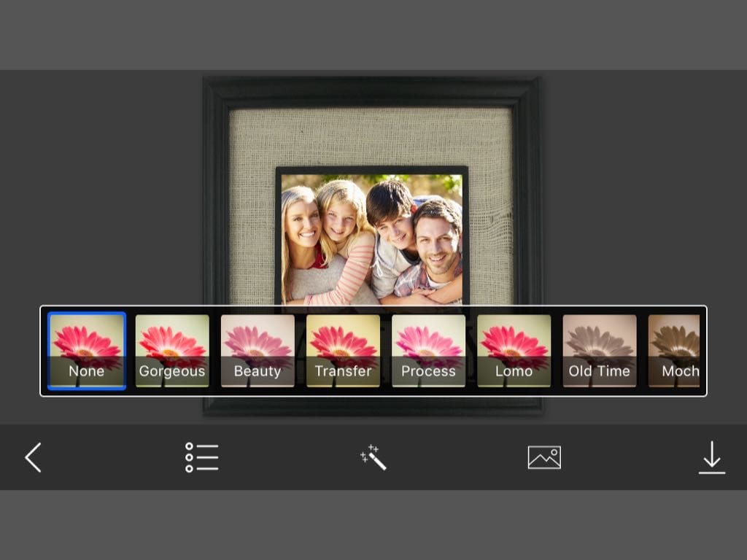747x560 pixels.
Task: Tap the magic wand effects icon
Action: (x=373, y=458)
